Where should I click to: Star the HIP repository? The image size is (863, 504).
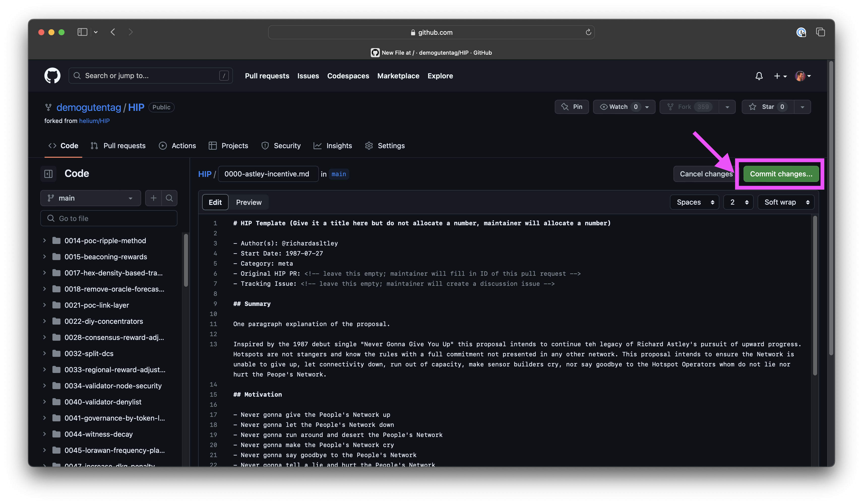767,107
